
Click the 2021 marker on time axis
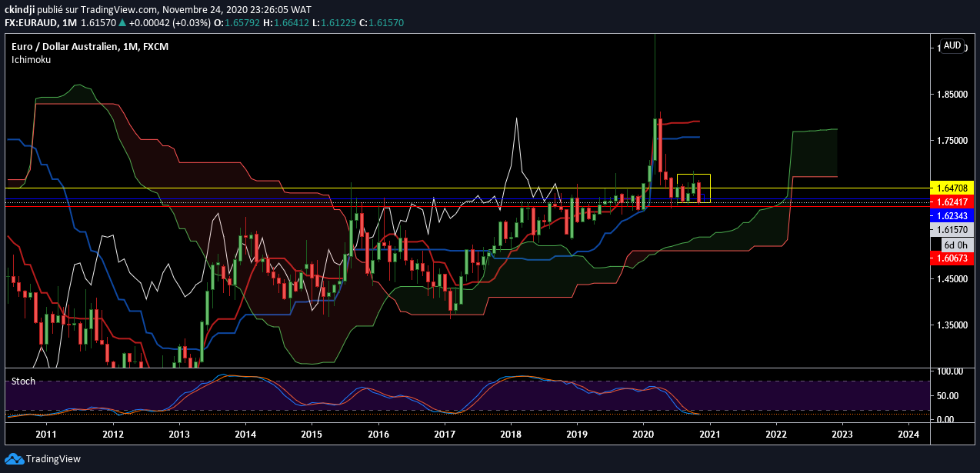pos(708,435)
